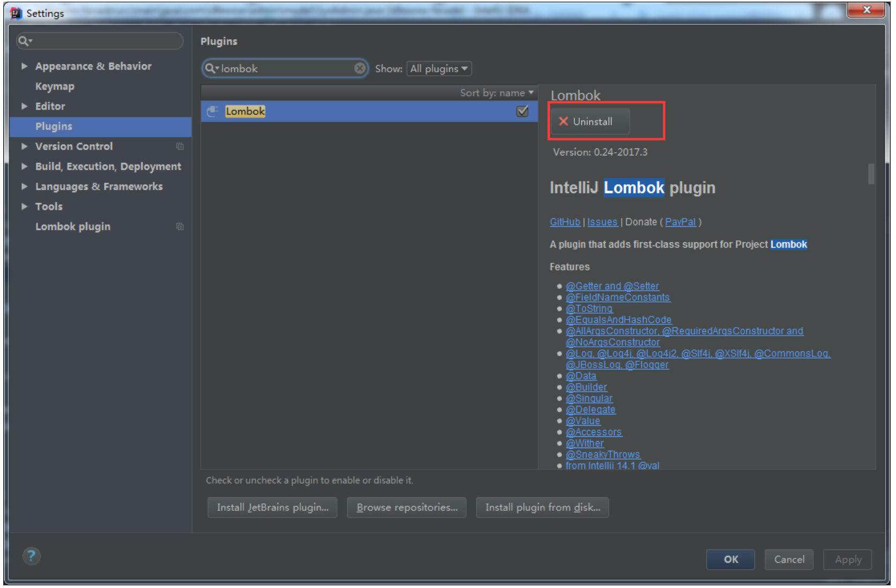Click the Cancel button
896x588 pixels.
point(789,560)
